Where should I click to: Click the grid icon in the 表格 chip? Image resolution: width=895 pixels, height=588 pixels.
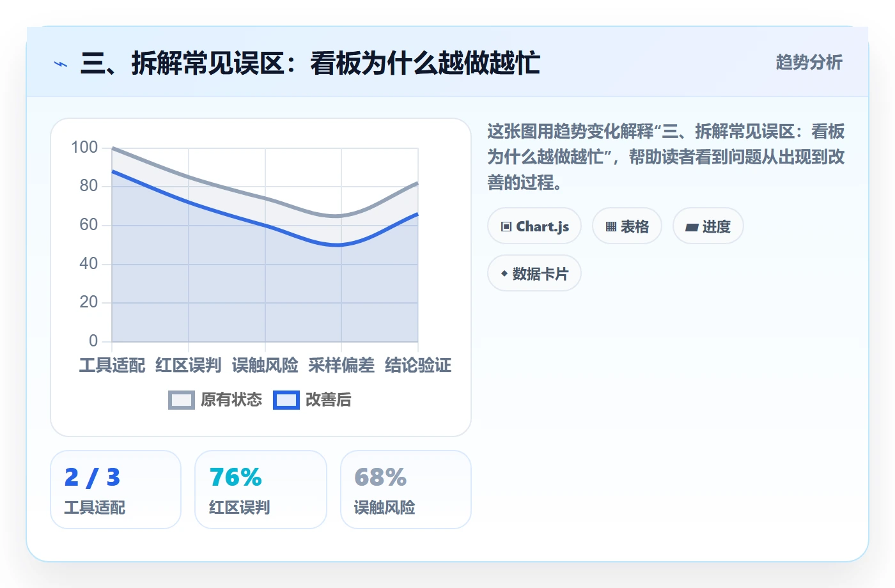[x=611, y=227]
